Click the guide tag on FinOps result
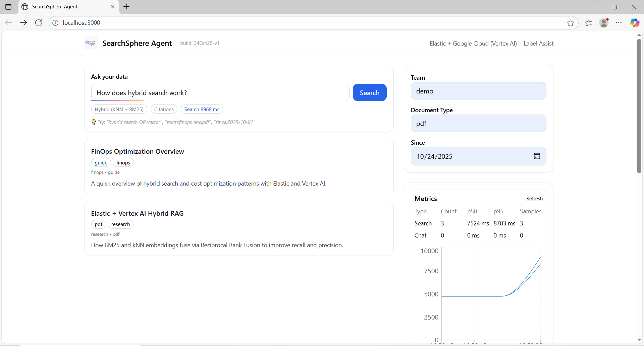644x346 pixels. pos(101,162)
